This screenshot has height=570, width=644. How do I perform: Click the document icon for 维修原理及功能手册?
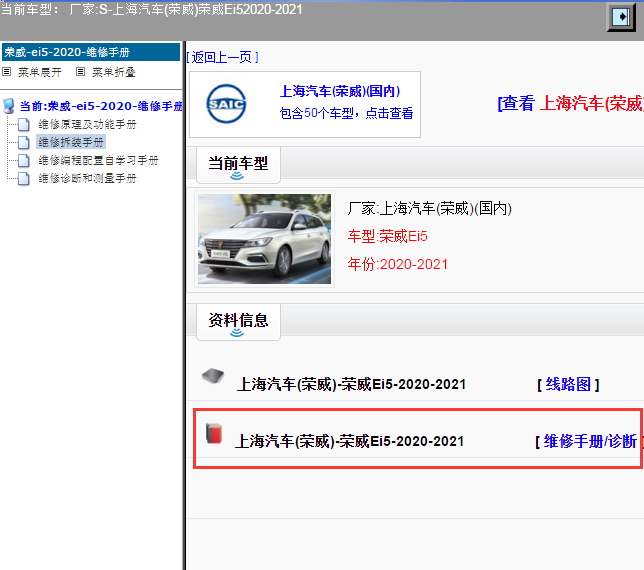coord(24,124)
